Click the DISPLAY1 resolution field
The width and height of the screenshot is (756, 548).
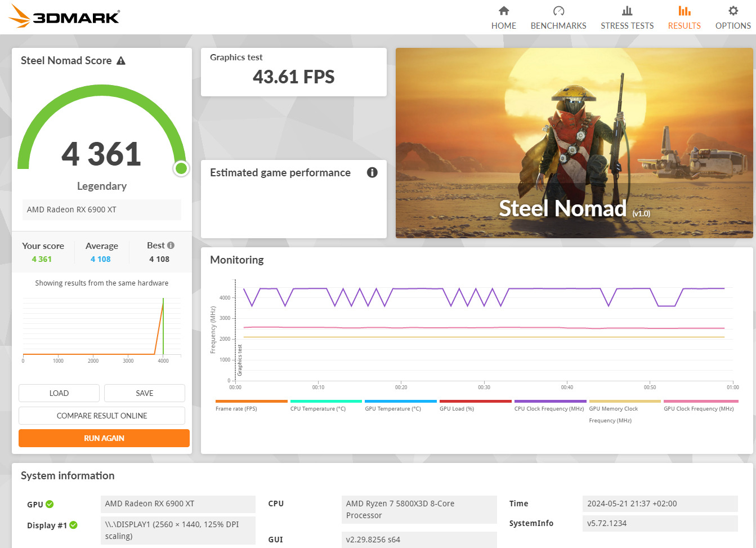pos(178,531)
